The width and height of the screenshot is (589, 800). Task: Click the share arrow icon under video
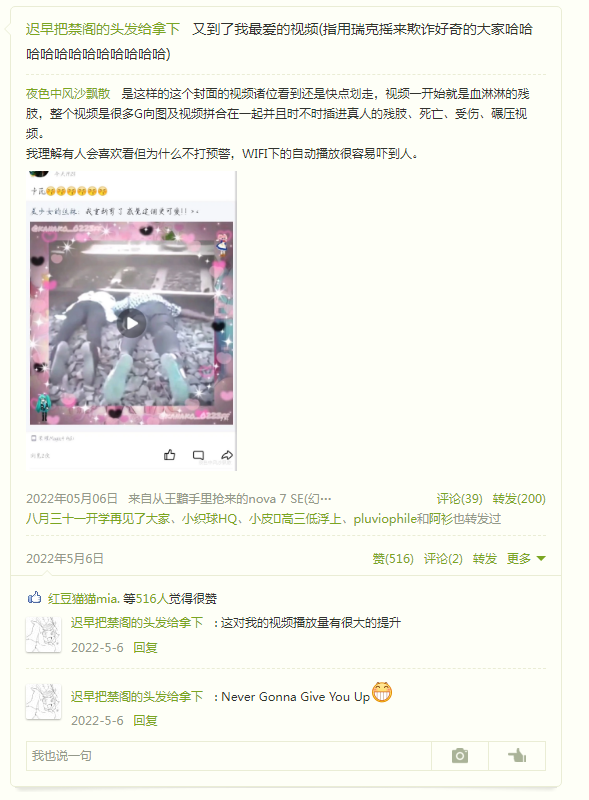tap(227, 455)
